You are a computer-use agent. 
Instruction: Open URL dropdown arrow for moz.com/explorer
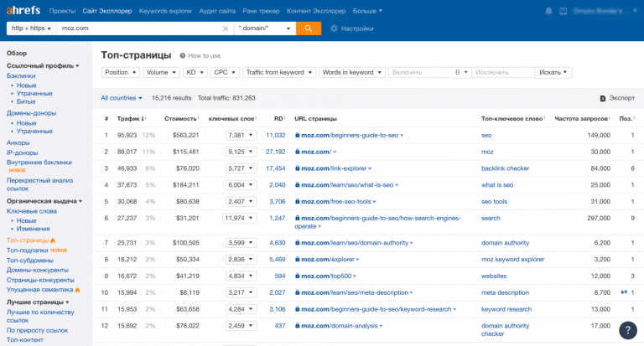point(358,260)
